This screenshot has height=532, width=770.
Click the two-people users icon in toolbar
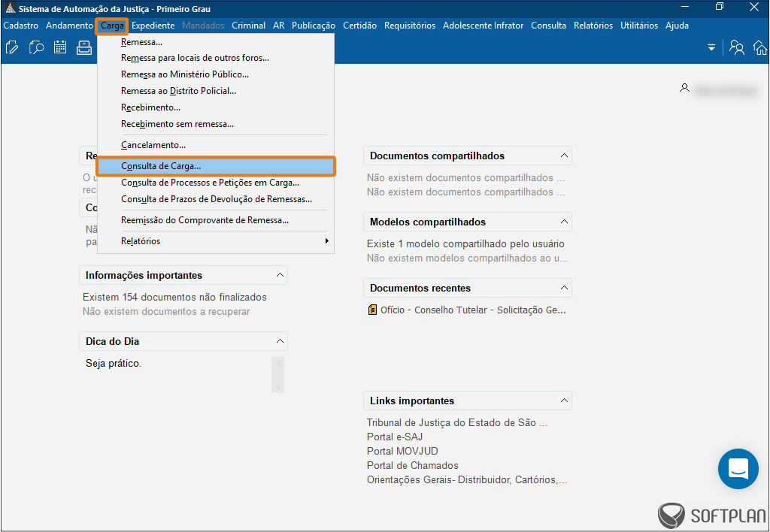(737, 47)
